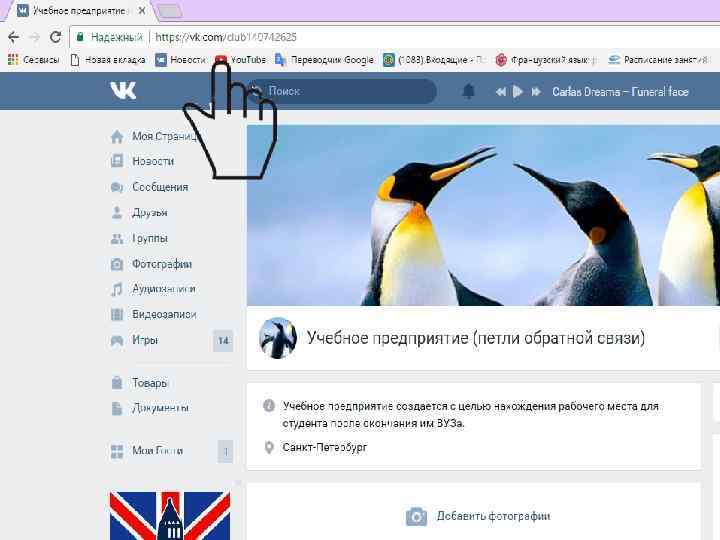Open Переводчик Google bookmark
Image resolution: width=720 pixels, height=540 pixels.
pyautogui.click(x=324, y=60)
